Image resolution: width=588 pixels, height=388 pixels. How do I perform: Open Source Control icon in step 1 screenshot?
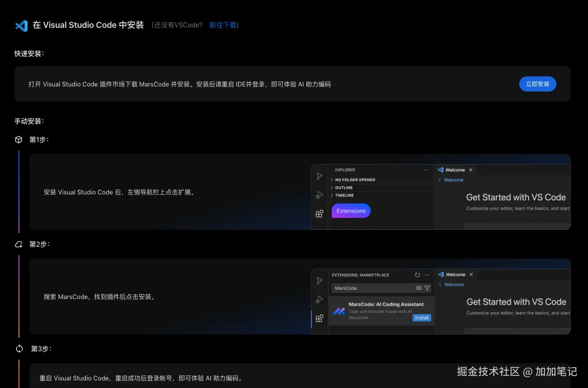click(x=320, y=176)
